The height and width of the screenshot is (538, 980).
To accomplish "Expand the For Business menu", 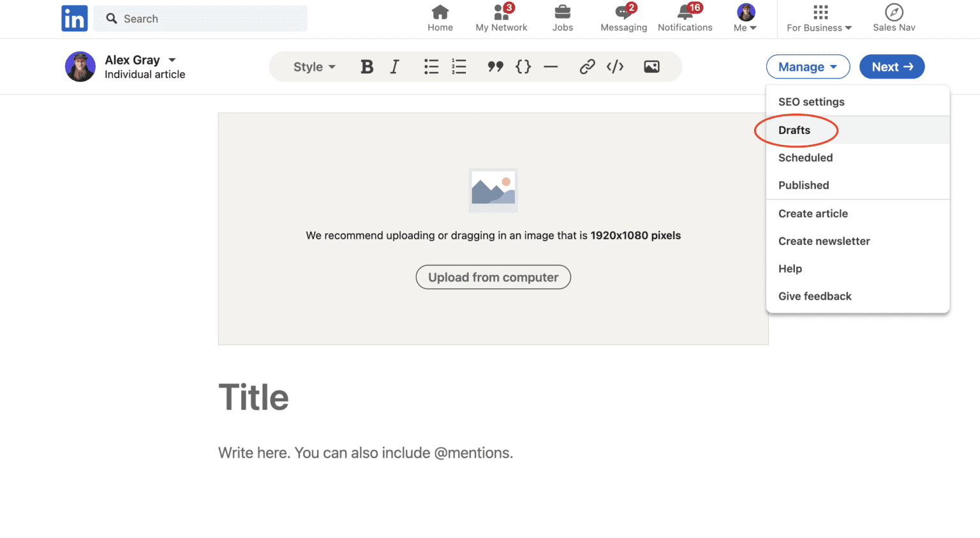I will pos(819,19).
